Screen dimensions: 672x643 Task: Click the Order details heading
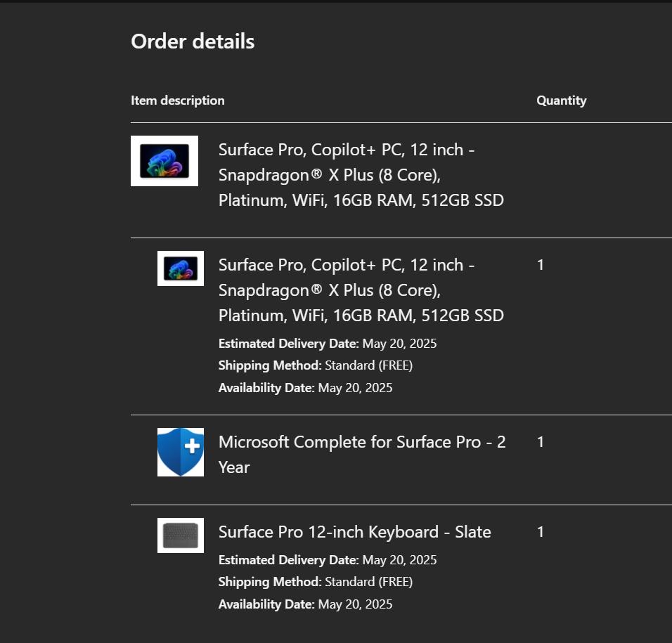[x=193, y=41]
